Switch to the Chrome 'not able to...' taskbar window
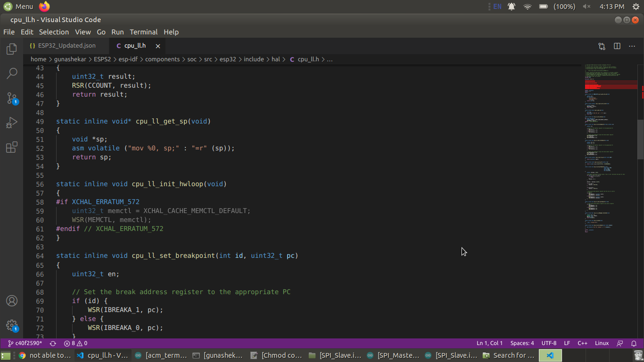The image size is (644, 362). (x=45, y=355)
